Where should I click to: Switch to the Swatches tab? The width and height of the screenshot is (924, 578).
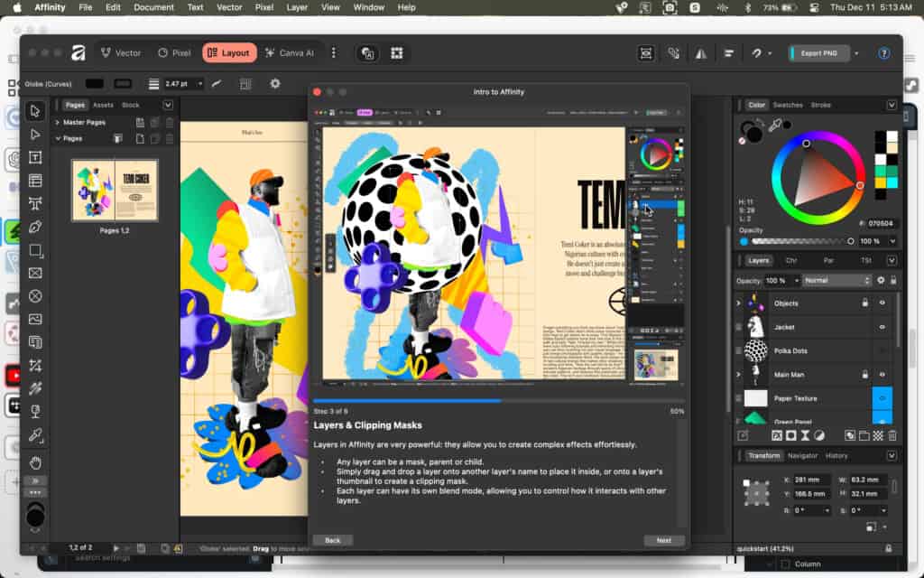[x=788, y=105]
